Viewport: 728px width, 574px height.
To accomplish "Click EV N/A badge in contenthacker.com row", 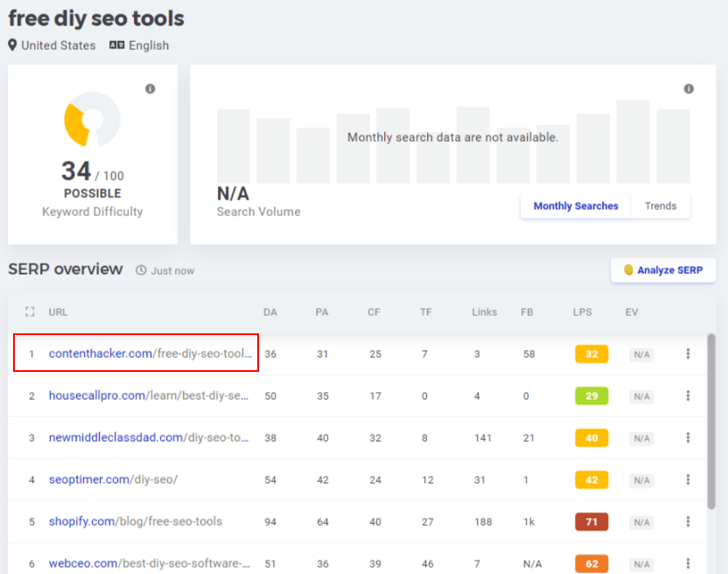I will pyautogui.click(x=641, y=354).
